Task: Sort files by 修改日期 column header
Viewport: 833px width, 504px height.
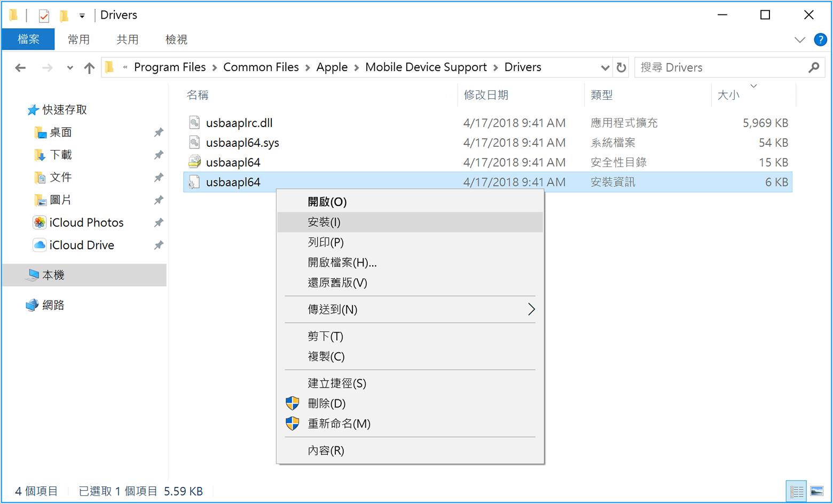Action: pos(521,95)
